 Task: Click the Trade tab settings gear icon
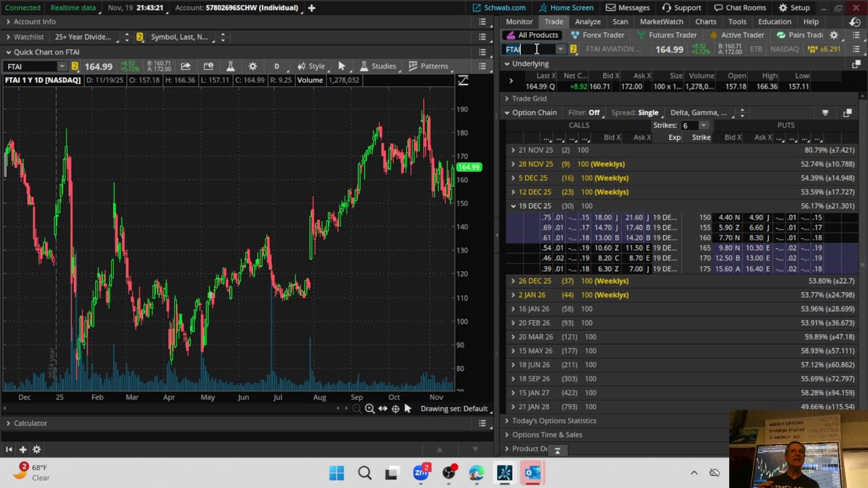(834, 35)
